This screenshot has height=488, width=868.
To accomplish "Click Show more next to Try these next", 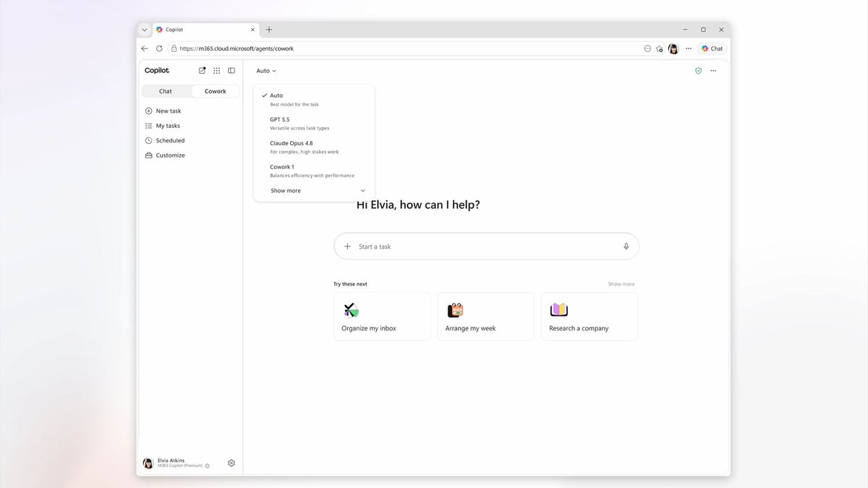I will [x=621, y=284].
